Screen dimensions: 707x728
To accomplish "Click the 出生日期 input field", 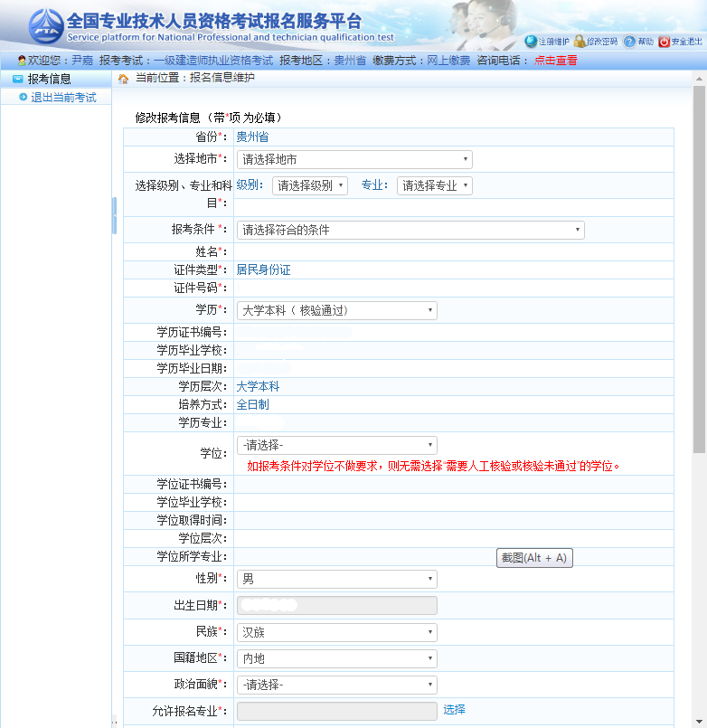I will 336,605.
